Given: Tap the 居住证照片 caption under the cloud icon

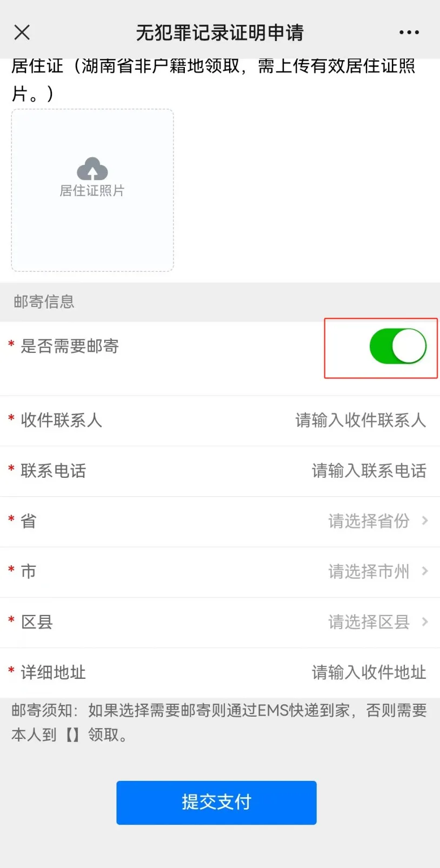Looking at the screenshot, I should point(92,191).
